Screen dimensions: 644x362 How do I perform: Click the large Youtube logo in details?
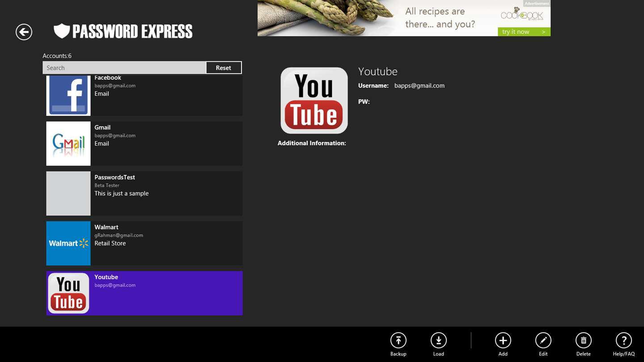tap(314, 101)
